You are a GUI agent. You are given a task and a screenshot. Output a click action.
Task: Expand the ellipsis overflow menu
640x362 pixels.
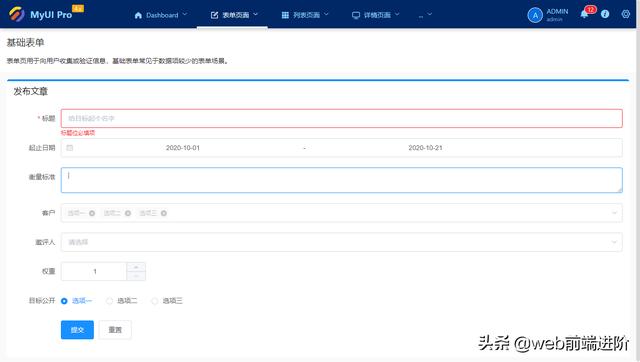[x=425, y=15]
